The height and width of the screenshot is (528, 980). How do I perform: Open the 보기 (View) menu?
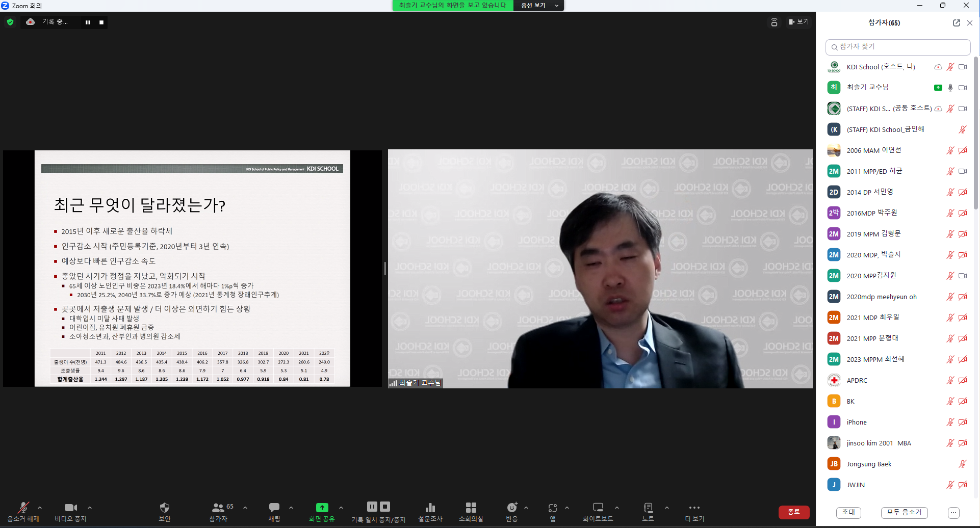(798, 22)
